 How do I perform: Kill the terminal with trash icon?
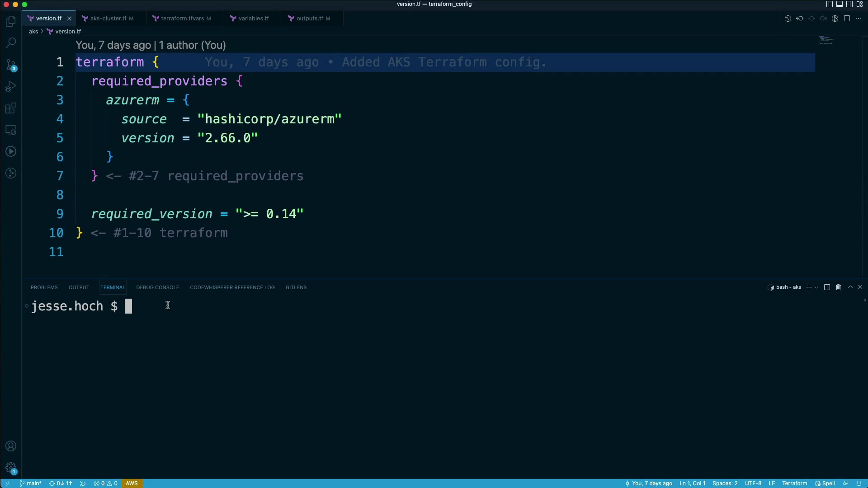click(x=838, y=287)
